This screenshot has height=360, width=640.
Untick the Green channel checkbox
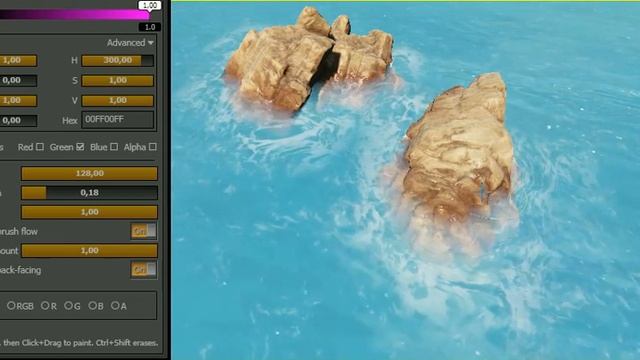click(80, 147)
